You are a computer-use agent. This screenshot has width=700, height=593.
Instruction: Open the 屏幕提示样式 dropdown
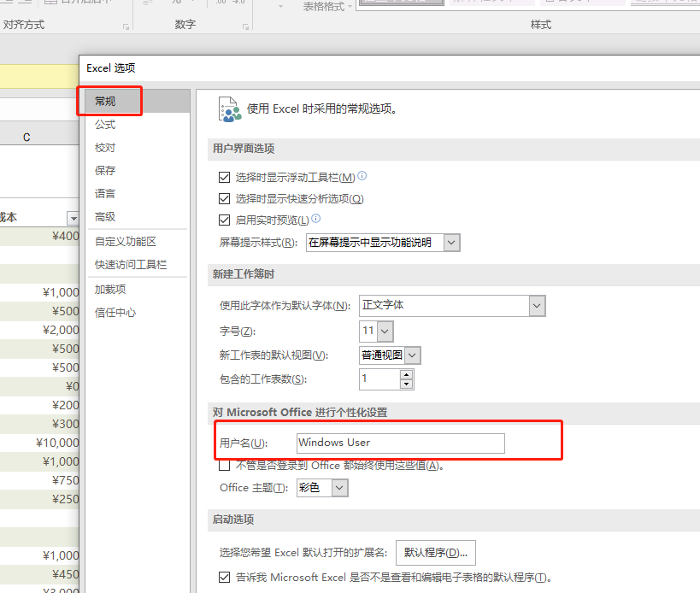pos(452,243)
